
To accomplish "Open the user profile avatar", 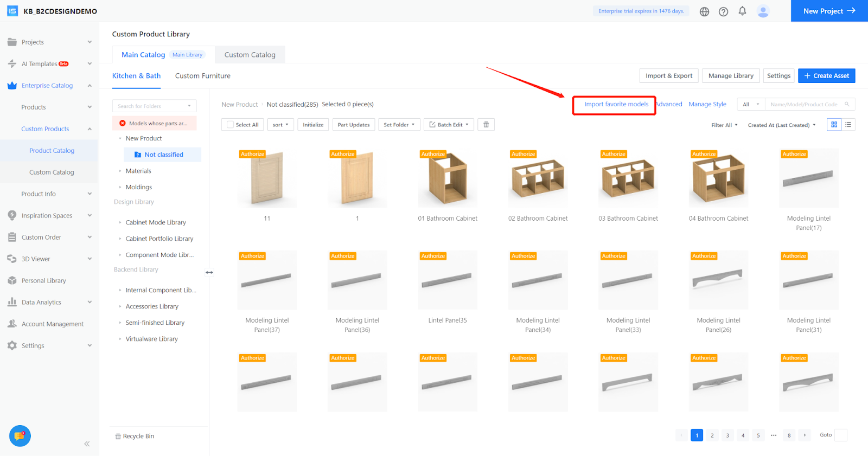I will [x=763, y=11].
